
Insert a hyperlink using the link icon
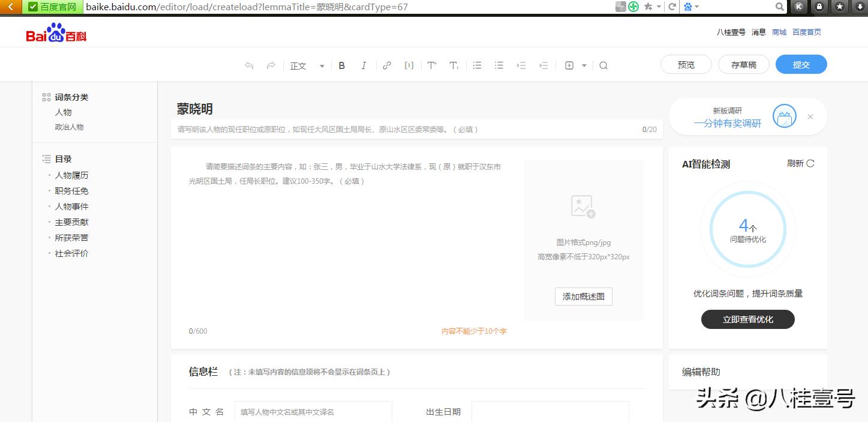(386, 65)
